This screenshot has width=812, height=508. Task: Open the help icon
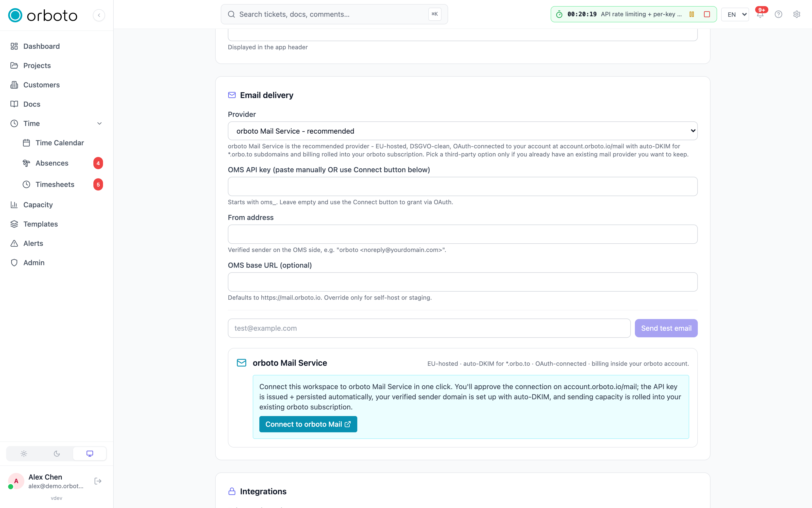[x=779, y=14]
